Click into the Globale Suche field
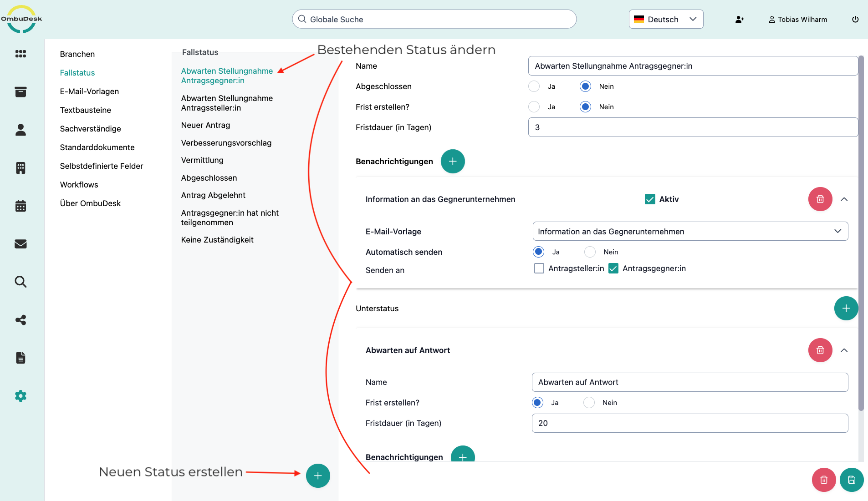The image size is (868, 501). [434, 20]
